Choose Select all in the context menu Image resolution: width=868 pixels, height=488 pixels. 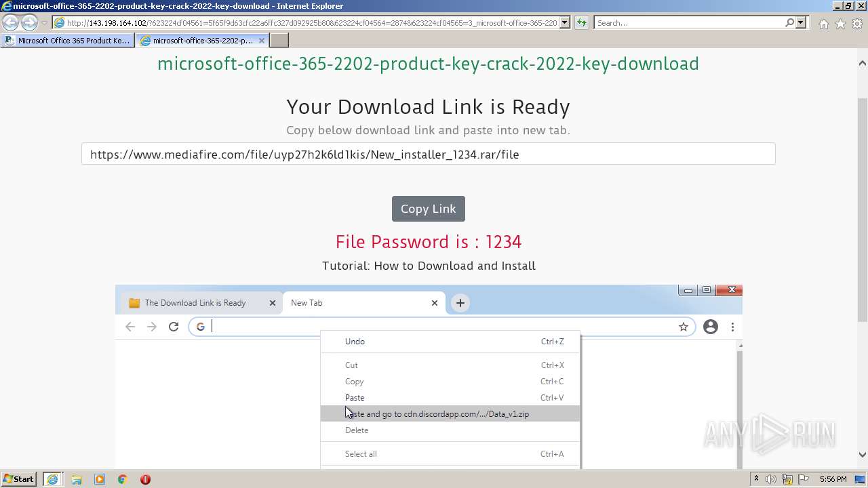click(450, 454)
